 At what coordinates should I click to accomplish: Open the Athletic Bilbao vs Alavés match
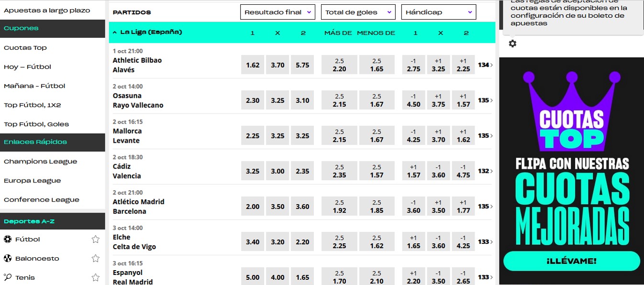point(137,65)
